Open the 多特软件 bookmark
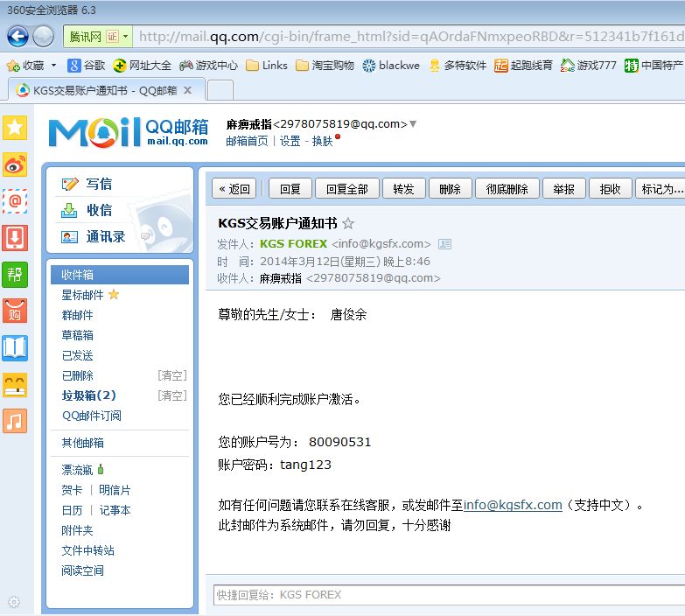This screenshot has height=616, width=685. 458,66
